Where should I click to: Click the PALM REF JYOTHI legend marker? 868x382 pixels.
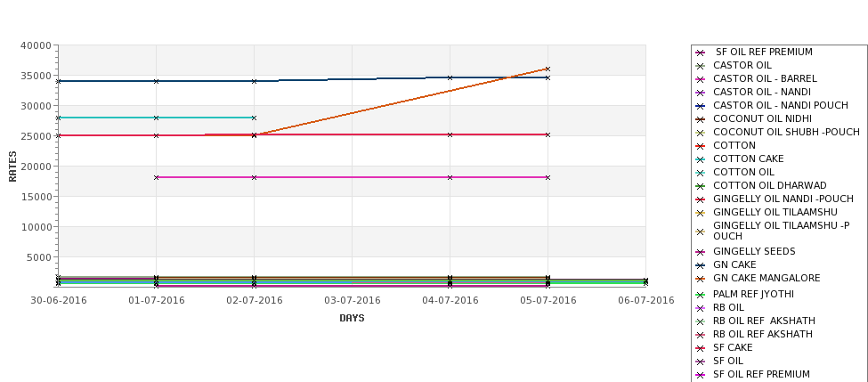click(x=701, y=295)
